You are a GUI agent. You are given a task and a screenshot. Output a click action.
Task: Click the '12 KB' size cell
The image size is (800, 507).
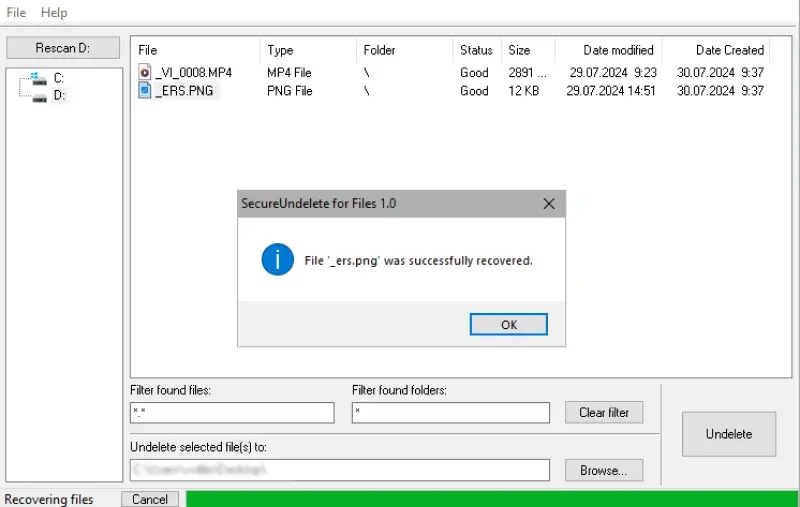[x=523, y=91]
